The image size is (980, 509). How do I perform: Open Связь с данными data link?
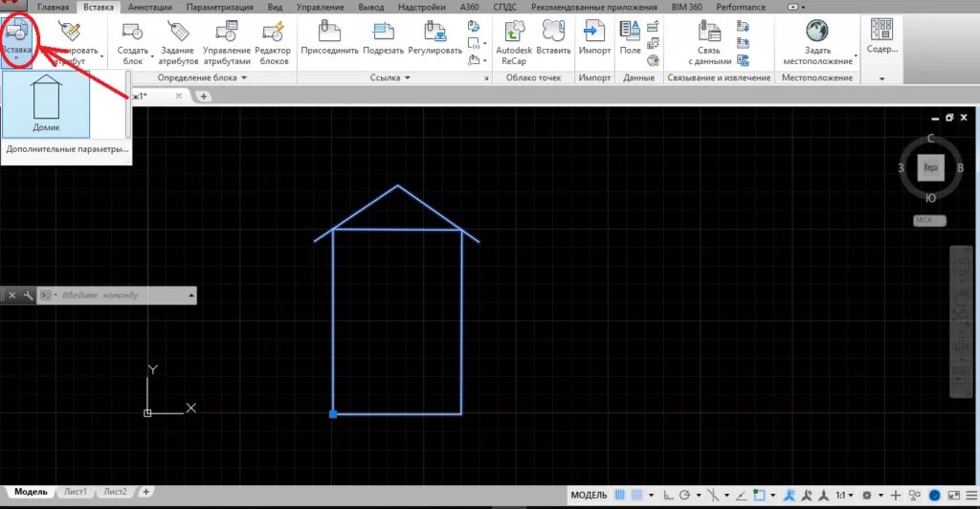pos(709,42)
